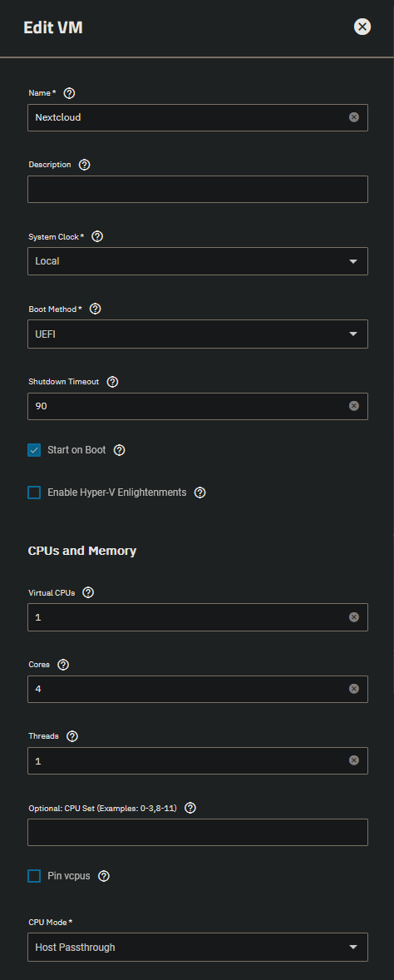View Shutdown Timeout help tooltip
This screenshot has width=394, height=980.
pyautogui.click(x=112, y=381)
